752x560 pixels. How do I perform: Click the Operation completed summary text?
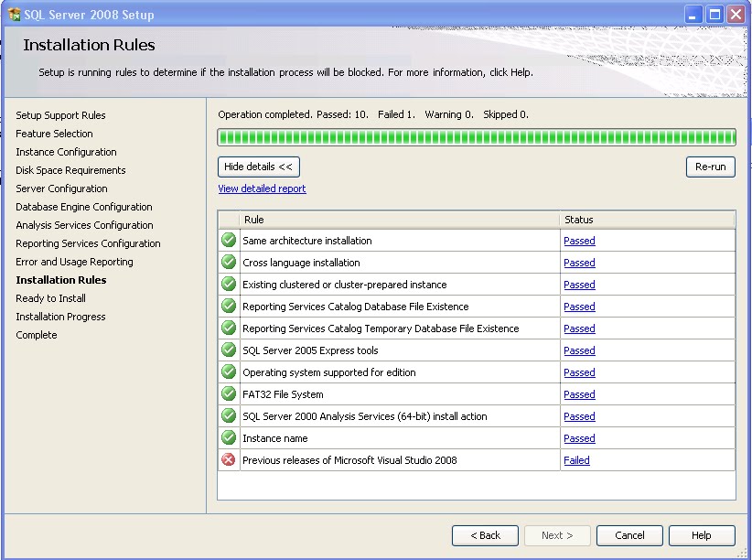coord(373,114)
